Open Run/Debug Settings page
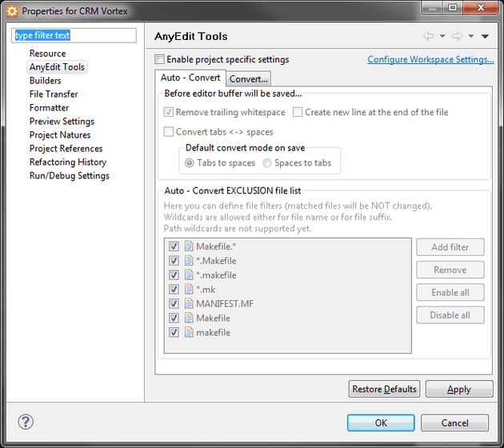504x448 pixels. pos(70,176)
